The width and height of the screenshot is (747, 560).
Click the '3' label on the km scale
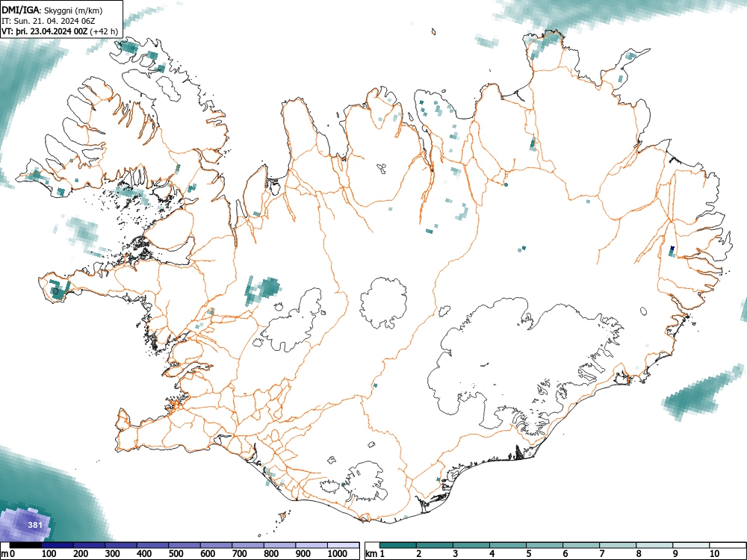[x=455, y=553]
